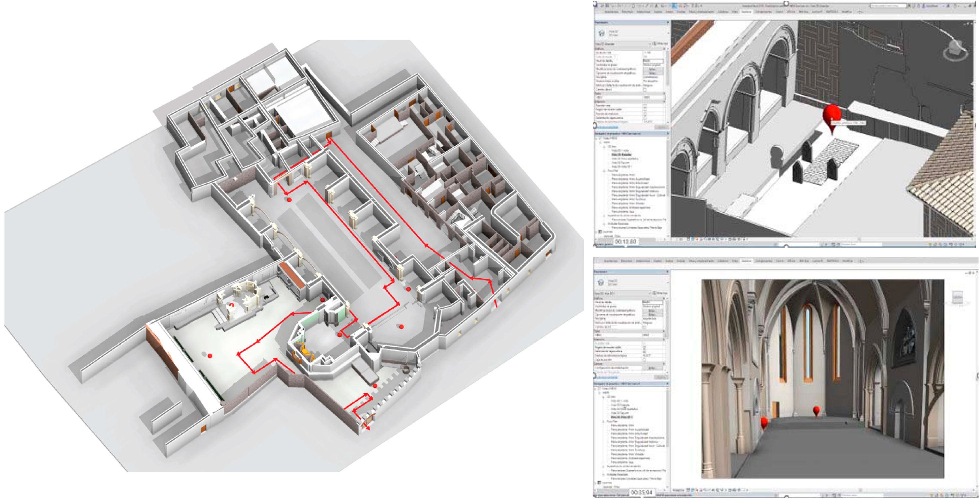
Task: Toggle 'Región de recorte visible' checkbox in courtyard Properties
Action: tap(645, 110)
